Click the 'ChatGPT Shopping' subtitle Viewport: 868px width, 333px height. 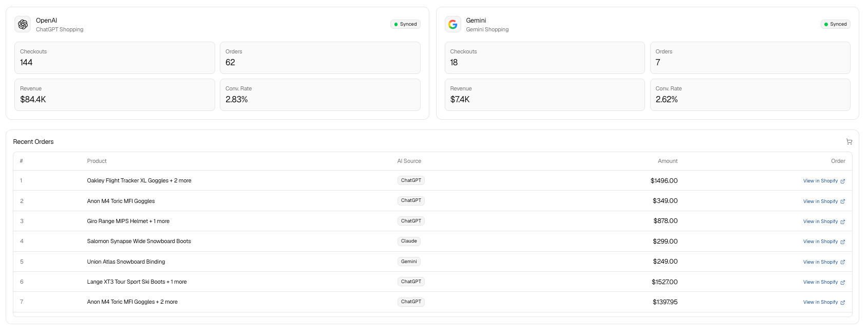coord(60,30)
